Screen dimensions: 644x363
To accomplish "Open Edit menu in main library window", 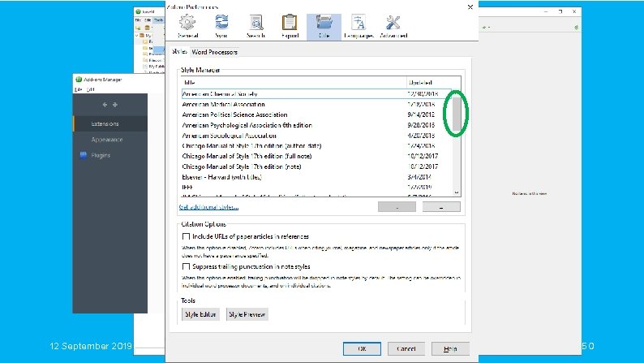I will tap(148, 19).
